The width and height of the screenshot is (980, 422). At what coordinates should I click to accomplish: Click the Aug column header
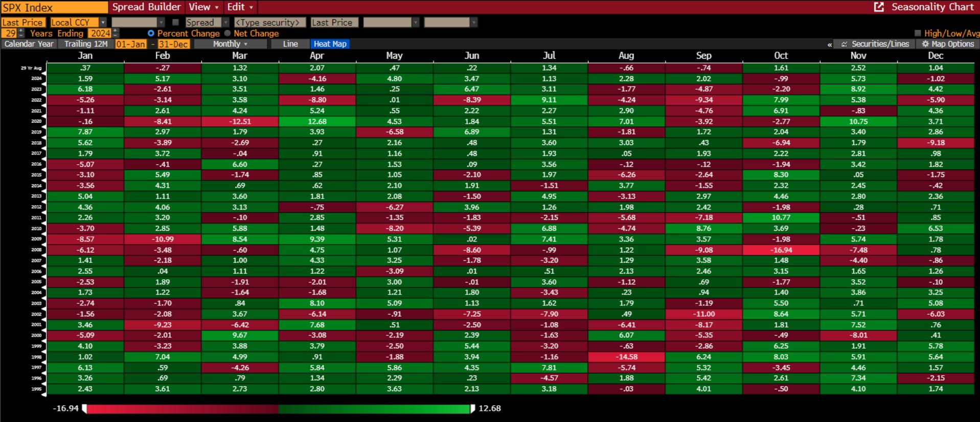pyautogui.click(x=626, y=56)
